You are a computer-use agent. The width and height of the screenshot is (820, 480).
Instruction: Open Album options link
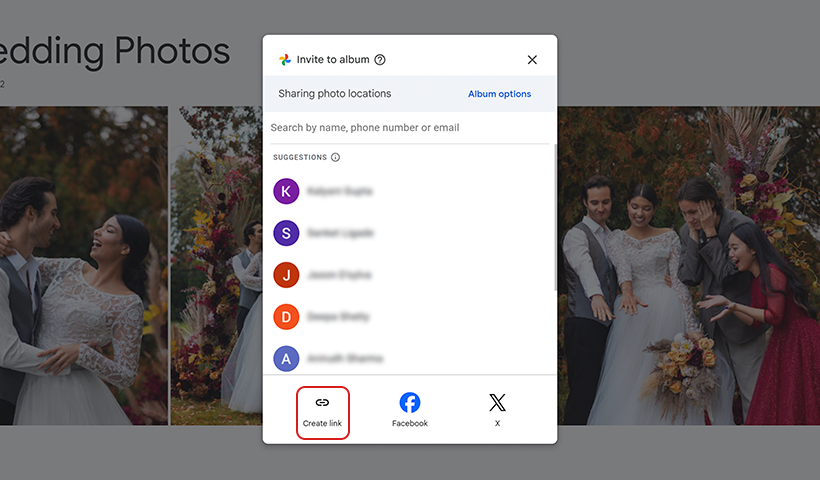click(499, 94)
